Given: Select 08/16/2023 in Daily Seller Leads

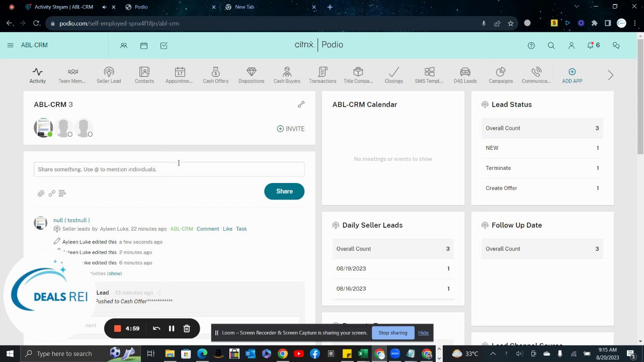Looking at the screenshot, I should tap(393, 289).
